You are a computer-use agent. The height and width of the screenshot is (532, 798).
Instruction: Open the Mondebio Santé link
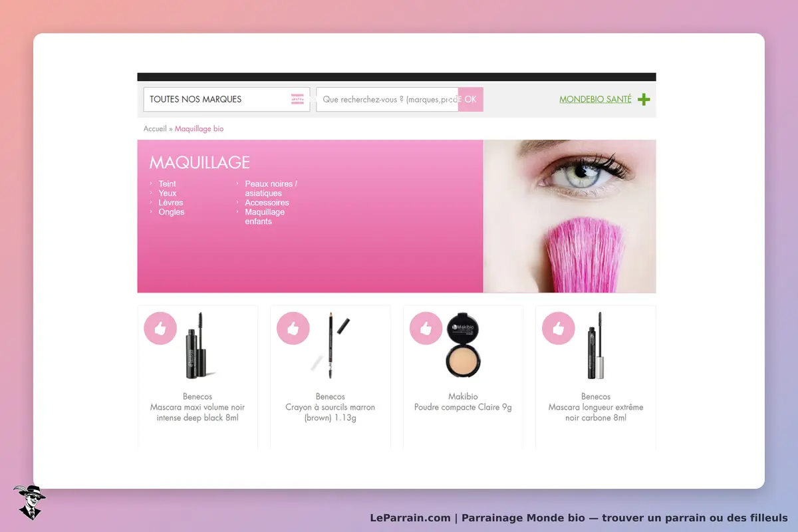(x=595, y=100)
